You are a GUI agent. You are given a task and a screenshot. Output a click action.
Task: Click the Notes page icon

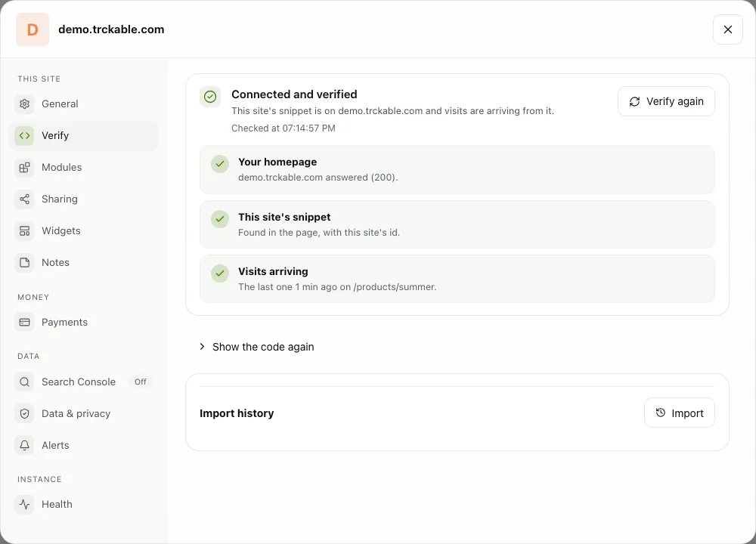(25, 263)
